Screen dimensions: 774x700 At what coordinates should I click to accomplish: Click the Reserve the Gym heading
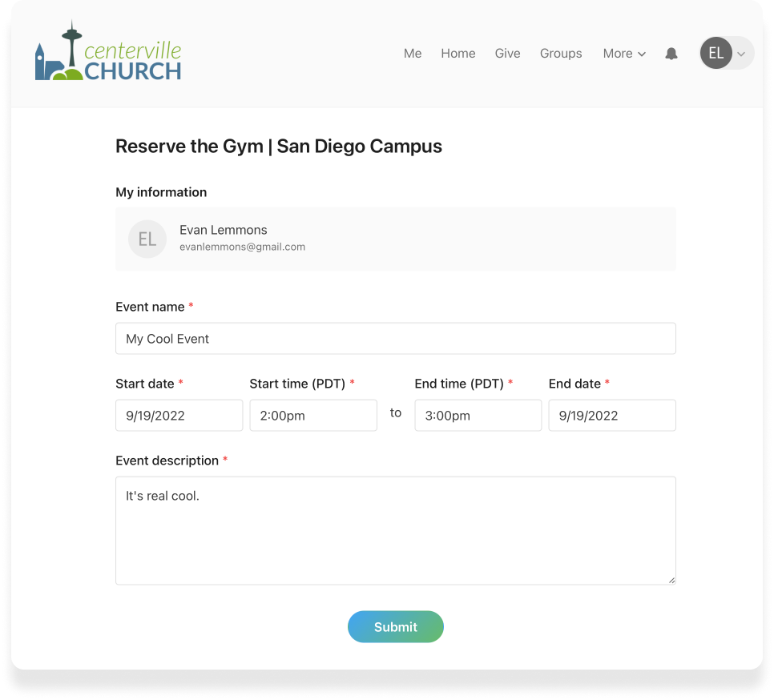coord(278,146)
